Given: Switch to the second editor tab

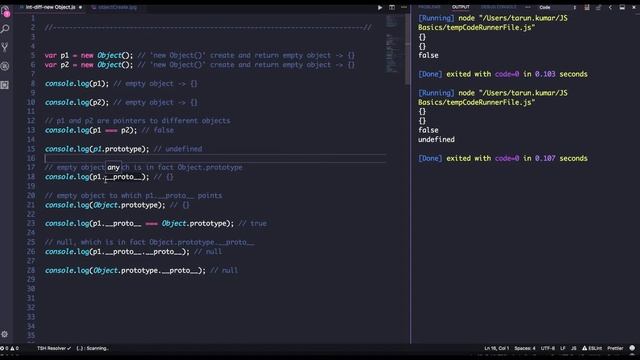Looking at the screenshot, I should pos(114,7).
